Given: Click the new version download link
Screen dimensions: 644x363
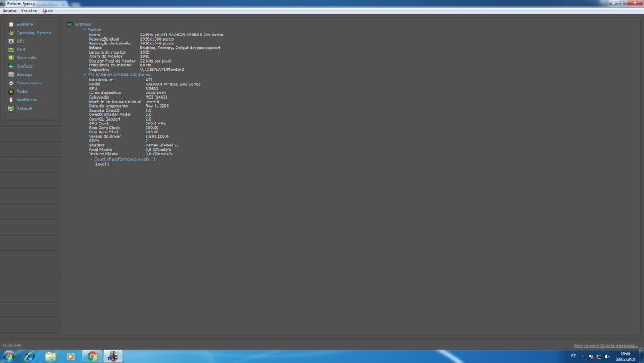Looking at the screenshot, I should (x=605, y=346).
